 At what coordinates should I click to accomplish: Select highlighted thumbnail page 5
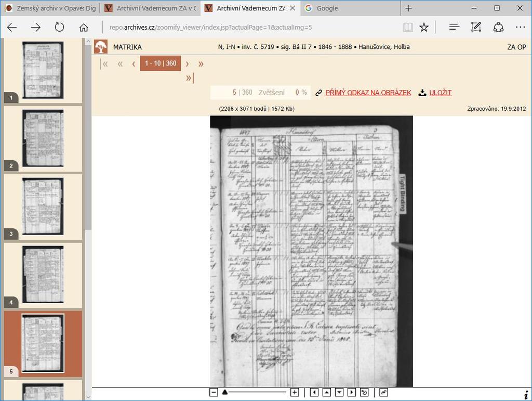click(43, 343)
